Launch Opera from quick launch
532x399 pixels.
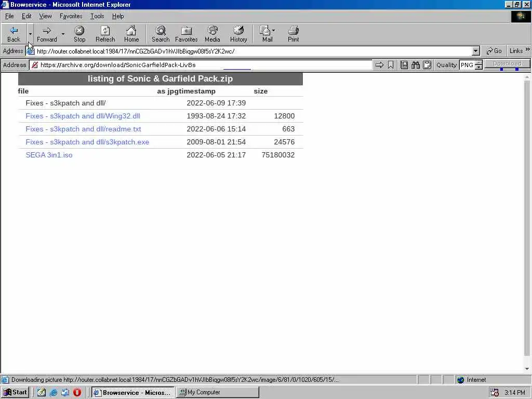pos(77,393)
